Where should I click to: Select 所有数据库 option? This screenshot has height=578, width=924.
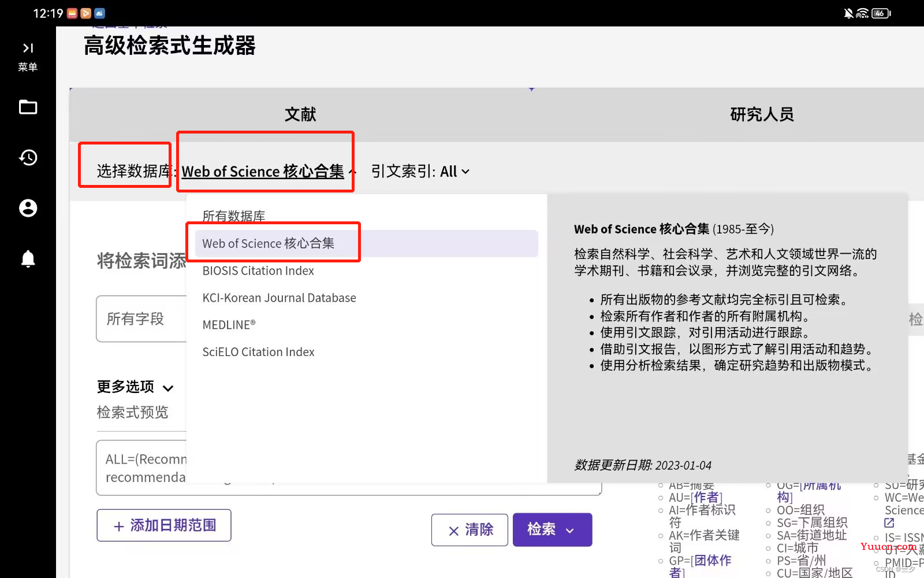point(234,216)
